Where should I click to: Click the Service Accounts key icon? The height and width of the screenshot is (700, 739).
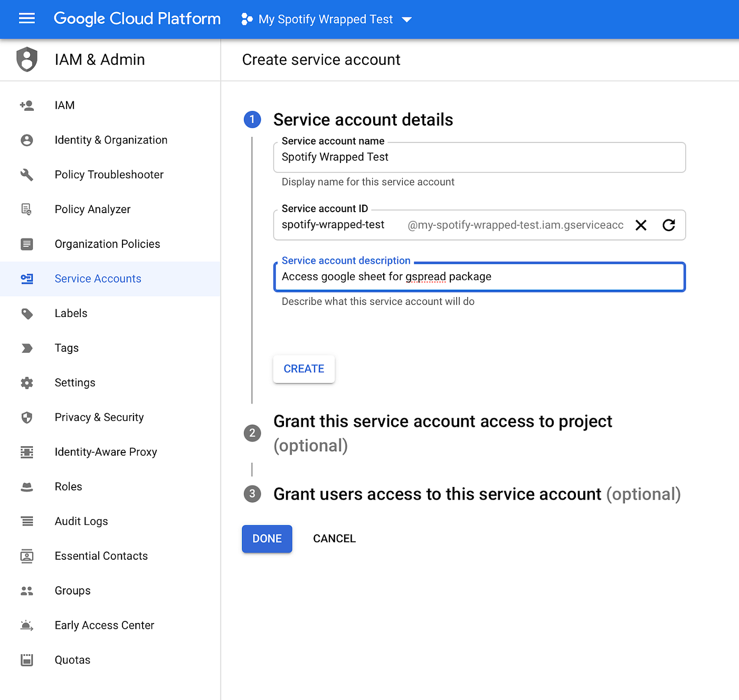click(27, 279)
